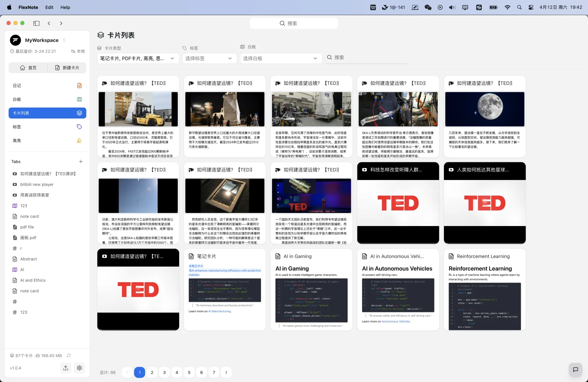Open the 画板.pdf tab

(x=47, y=238)
